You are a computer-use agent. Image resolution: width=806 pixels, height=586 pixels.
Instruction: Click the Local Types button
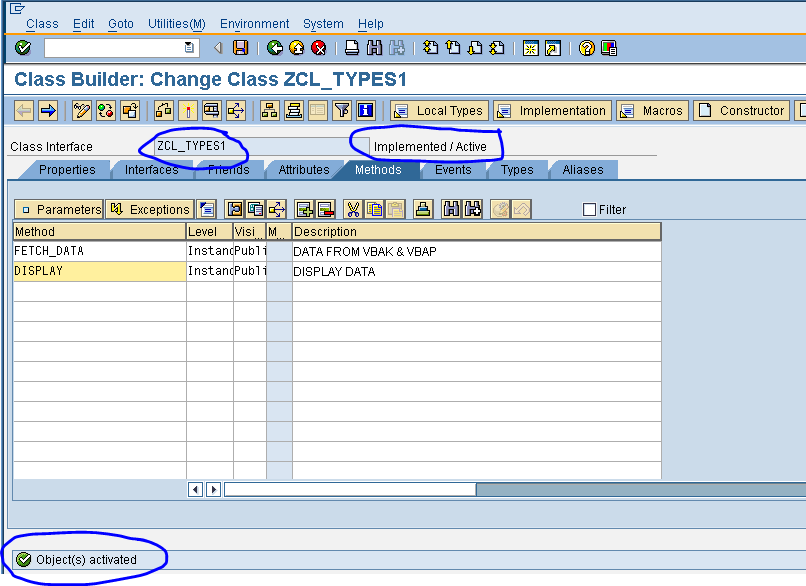(439, 110)
